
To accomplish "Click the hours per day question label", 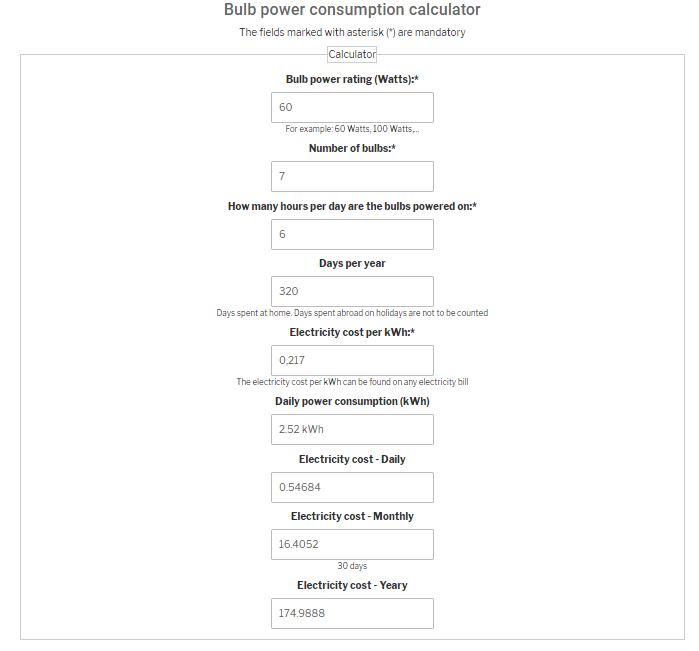I will (352, 206).
